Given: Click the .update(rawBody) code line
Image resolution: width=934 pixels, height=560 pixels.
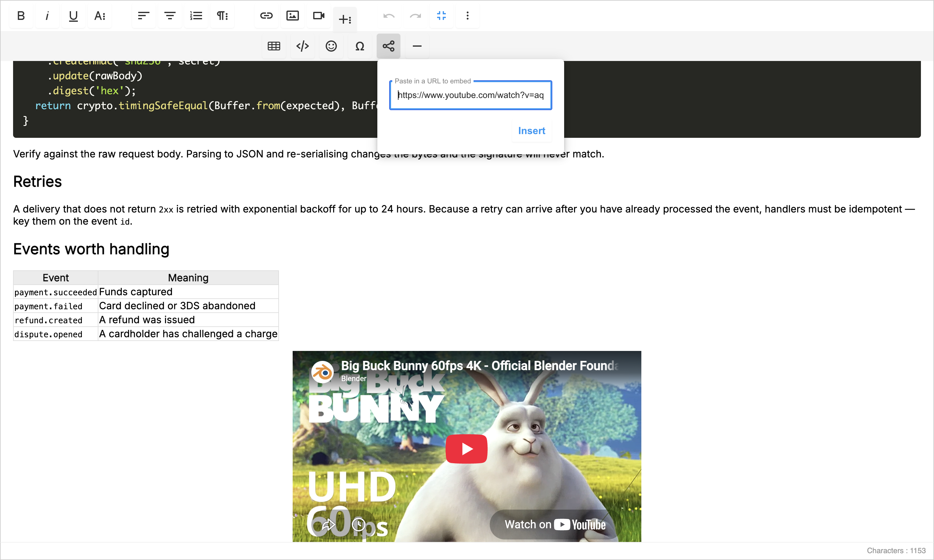Looking at the screenshot, I should (95, 76).
